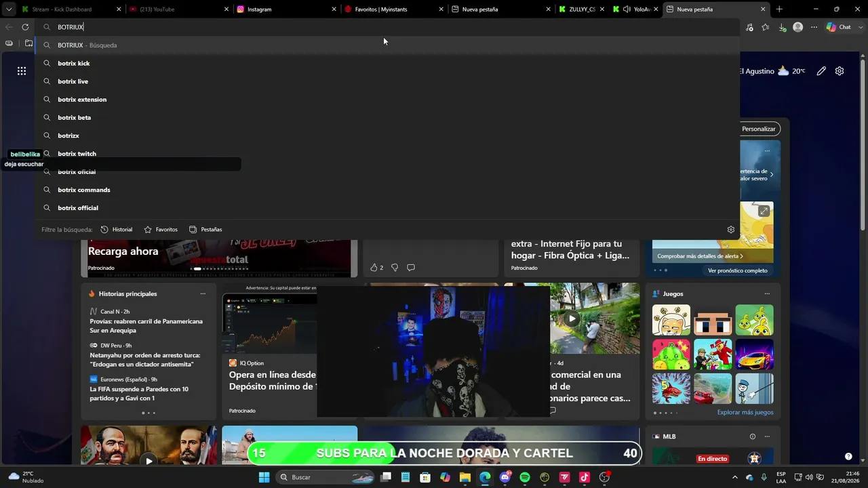Open comments on the news card
This screenshot has height=488, width=868.
(x=411, y=268)
